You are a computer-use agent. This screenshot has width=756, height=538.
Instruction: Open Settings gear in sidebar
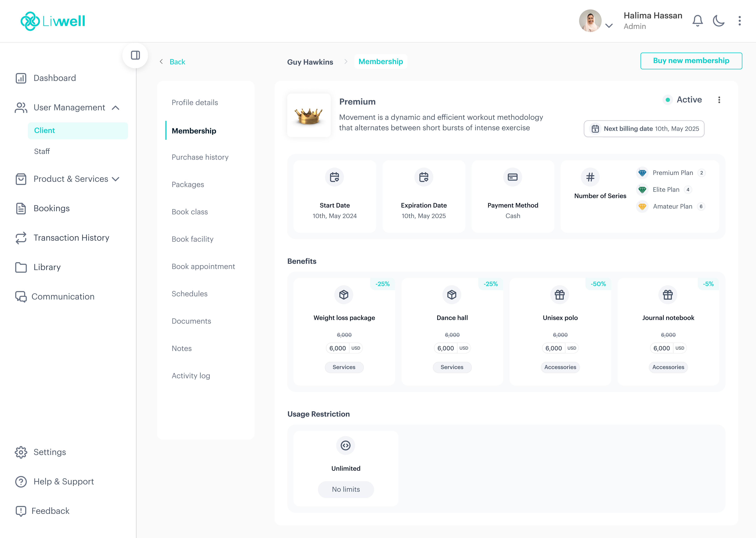21,452
